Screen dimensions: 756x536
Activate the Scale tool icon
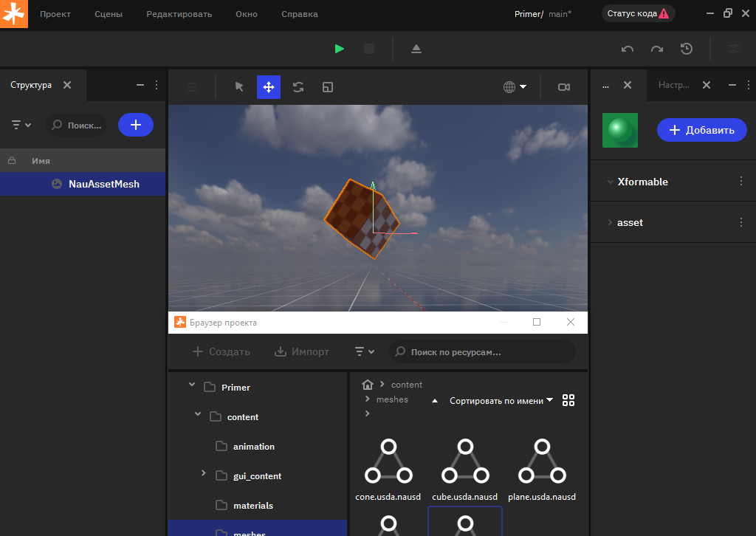pyautogui.click(x=328, y=87)
